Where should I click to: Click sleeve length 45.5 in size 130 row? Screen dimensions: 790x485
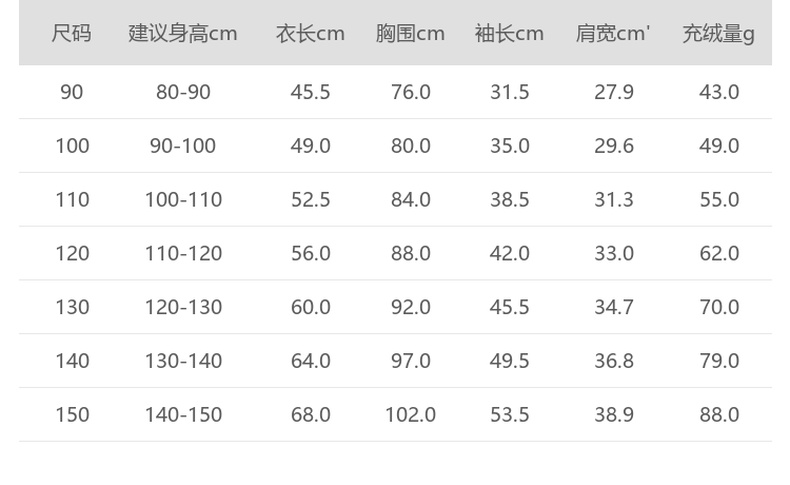pyautogui.click(x=509, y=307)
